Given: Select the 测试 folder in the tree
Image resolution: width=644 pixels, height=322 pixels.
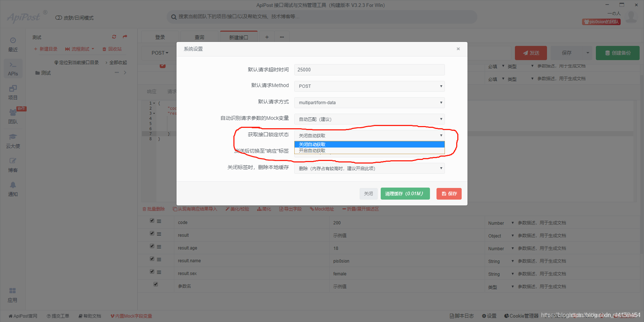Looking at the screenshot, I should 43,73.
